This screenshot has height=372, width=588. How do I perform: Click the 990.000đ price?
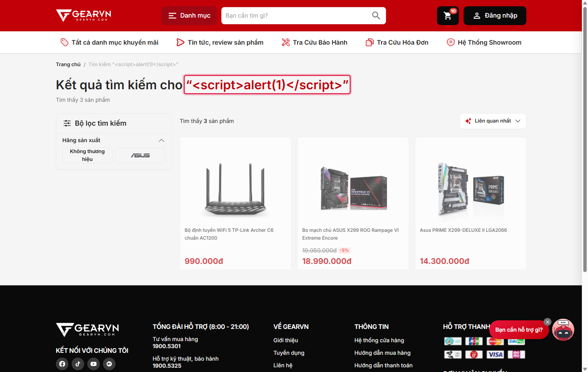(204, 261)
